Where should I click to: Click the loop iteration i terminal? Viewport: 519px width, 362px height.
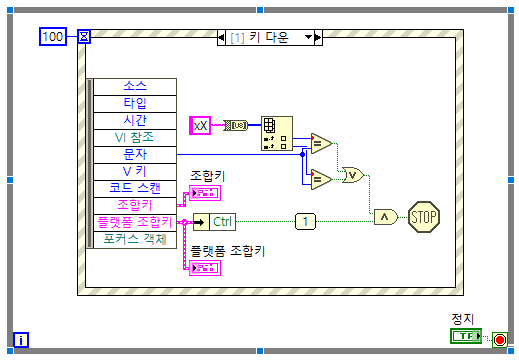coord(21,340)
